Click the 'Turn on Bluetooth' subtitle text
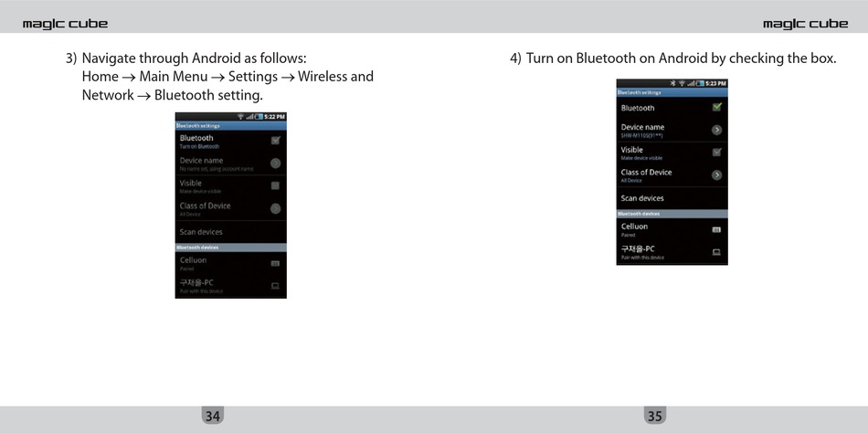The image size is (868, 434). [199, 147]
